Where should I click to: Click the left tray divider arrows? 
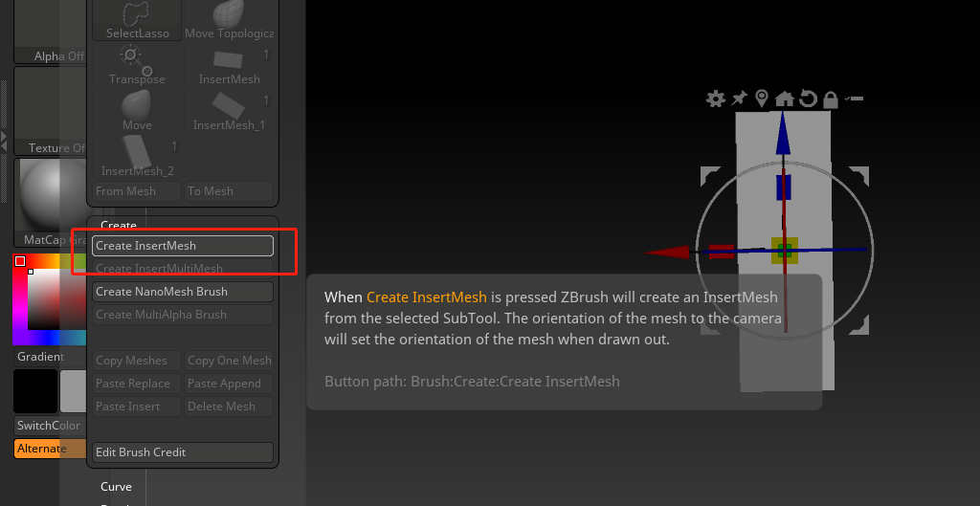(x=4, y=142)
